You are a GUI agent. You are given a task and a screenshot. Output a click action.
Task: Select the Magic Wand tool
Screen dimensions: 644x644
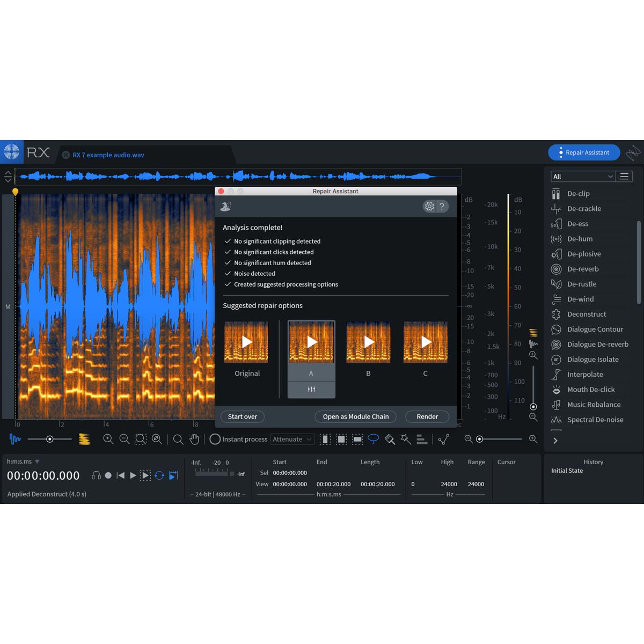click(x=406, y=439)
